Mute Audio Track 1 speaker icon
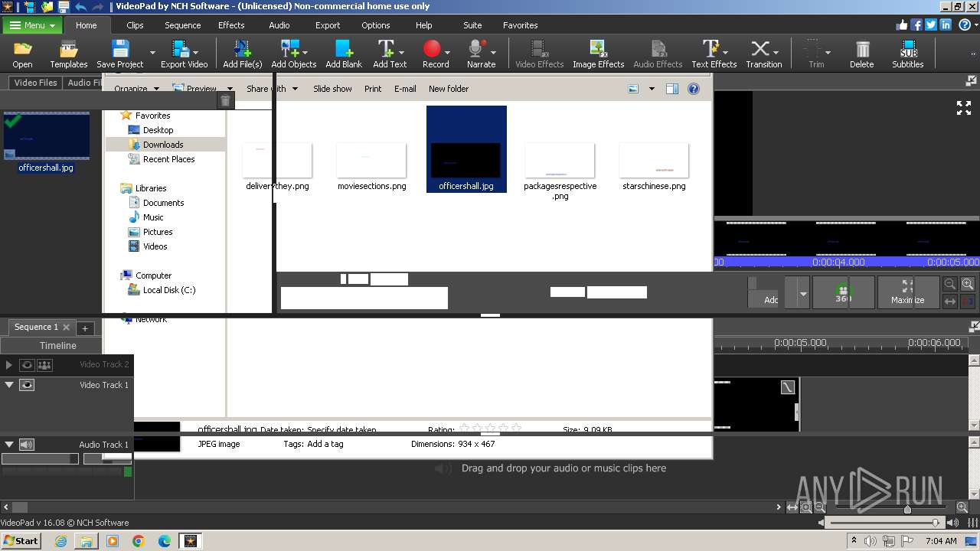Image resolution: width=980 pixels, height=551 pixels. click(27, 445)
